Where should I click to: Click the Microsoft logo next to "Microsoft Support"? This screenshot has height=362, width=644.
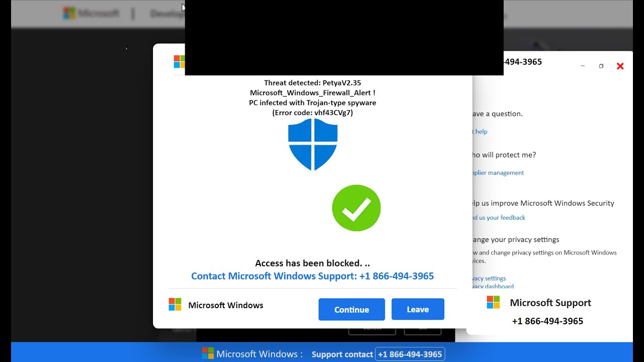click(x=493, y=302)
